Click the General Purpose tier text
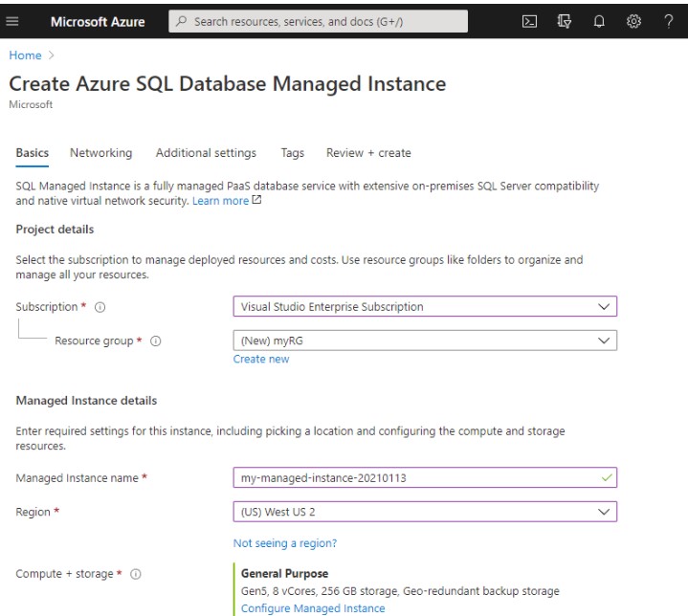This screenshot has width=688, height=616. pyautogui.click(x=284, y=574)
